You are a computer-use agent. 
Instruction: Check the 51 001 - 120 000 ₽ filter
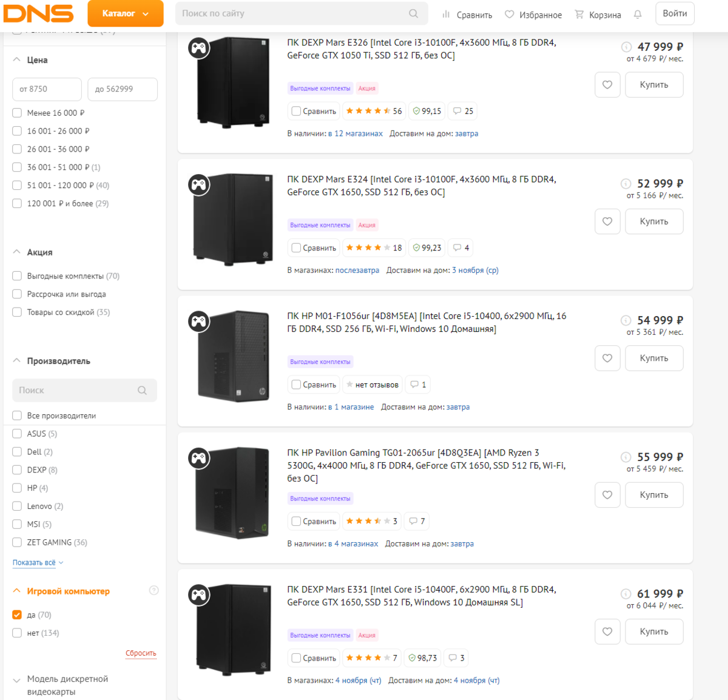17,186
